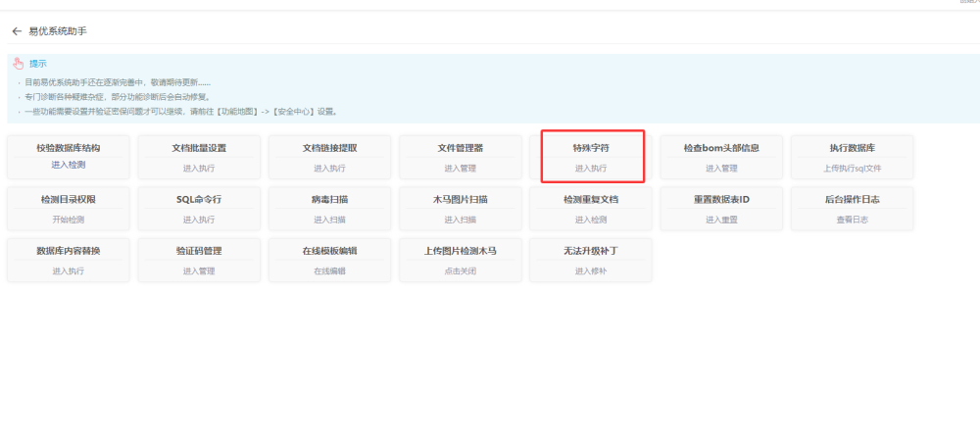Select the 文档链接提取 card title
This screenshot has width=980, height=444.
click(x=329, y=148)
